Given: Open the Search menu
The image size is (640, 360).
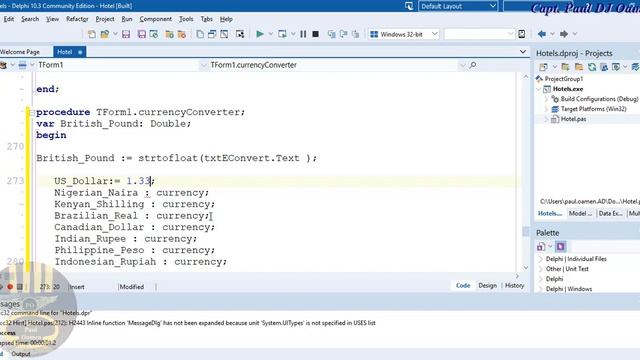Looking at the screenshot, I should (30, 19).
